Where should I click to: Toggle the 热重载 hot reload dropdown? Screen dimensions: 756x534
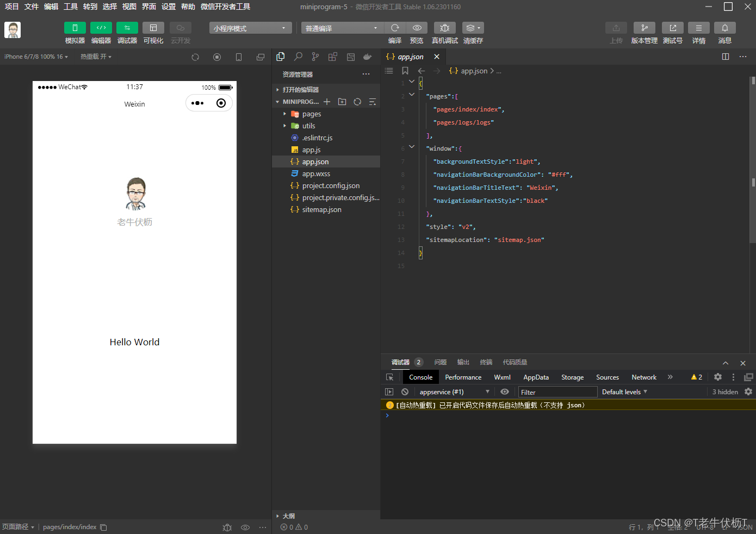click(96, 57)
